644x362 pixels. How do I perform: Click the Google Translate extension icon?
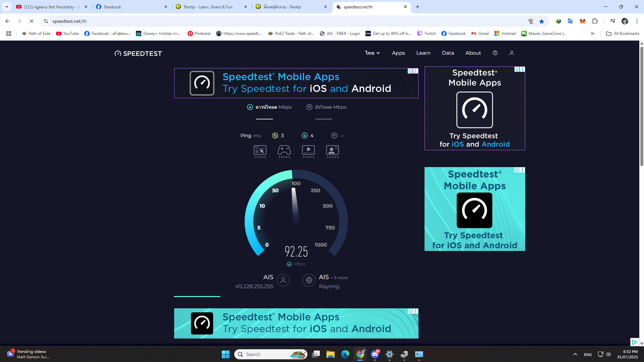pyautogui.click(x=570, y=21)
